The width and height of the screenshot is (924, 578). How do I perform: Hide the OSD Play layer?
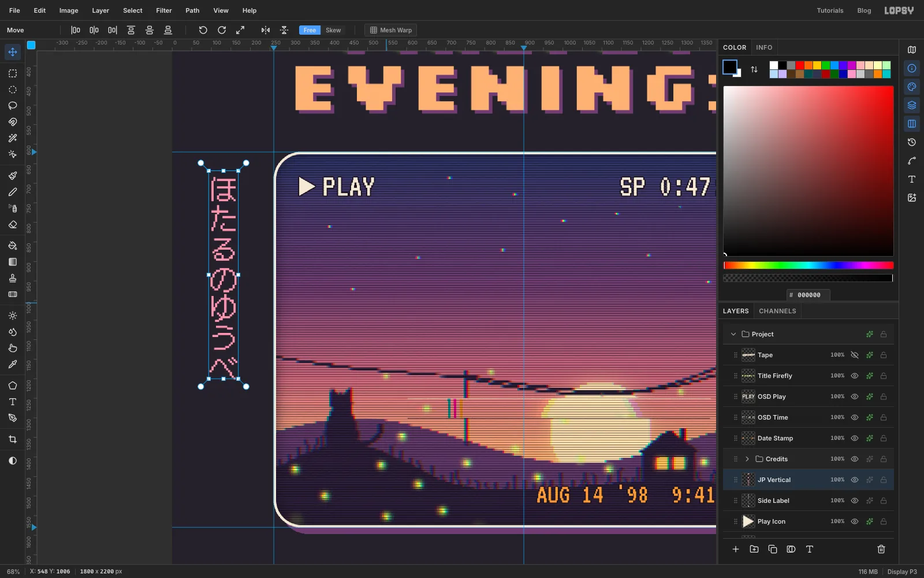(x=855, y=397)
